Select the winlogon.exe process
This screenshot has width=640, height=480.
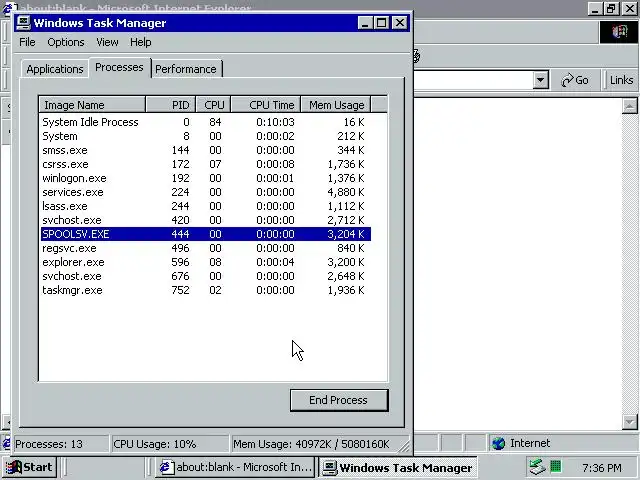click(206, 178)
